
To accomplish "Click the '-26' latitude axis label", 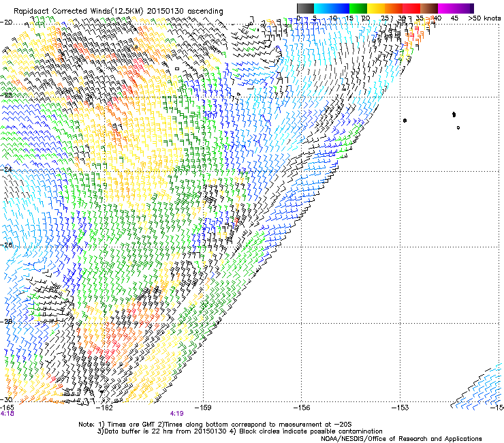I will [x=6, y=245].
